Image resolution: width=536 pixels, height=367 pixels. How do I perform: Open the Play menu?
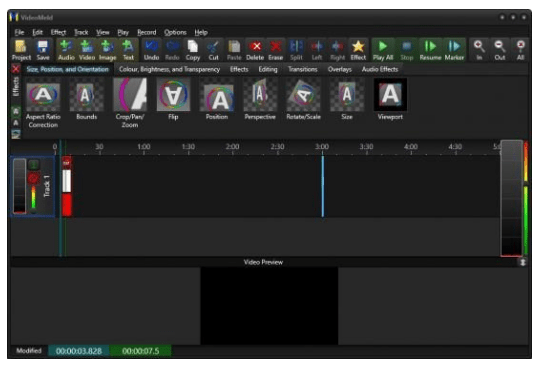pos(123,32)
